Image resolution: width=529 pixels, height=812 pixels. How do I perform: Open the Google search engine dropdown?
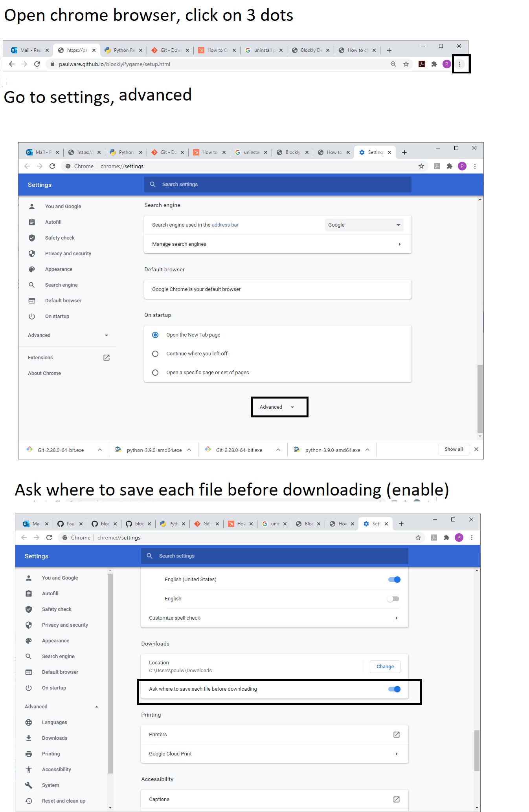364,225
